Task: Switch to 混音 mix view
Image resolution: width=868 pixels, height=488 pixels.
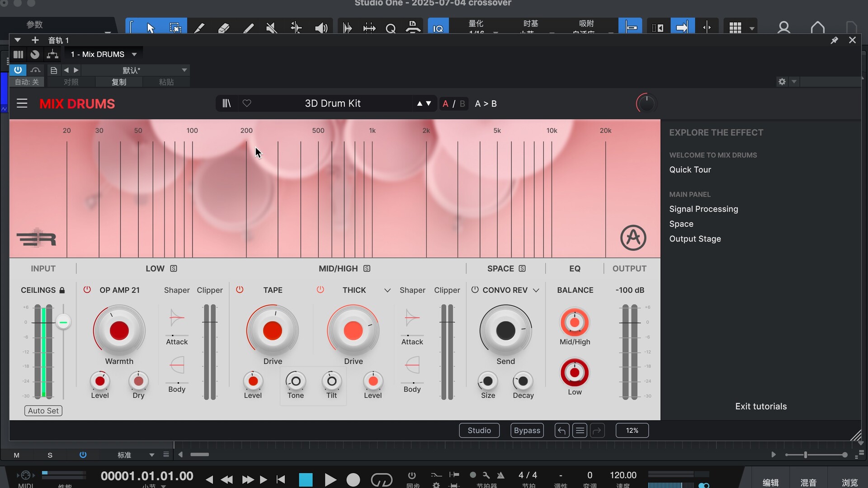Action: tap(808, 482)
